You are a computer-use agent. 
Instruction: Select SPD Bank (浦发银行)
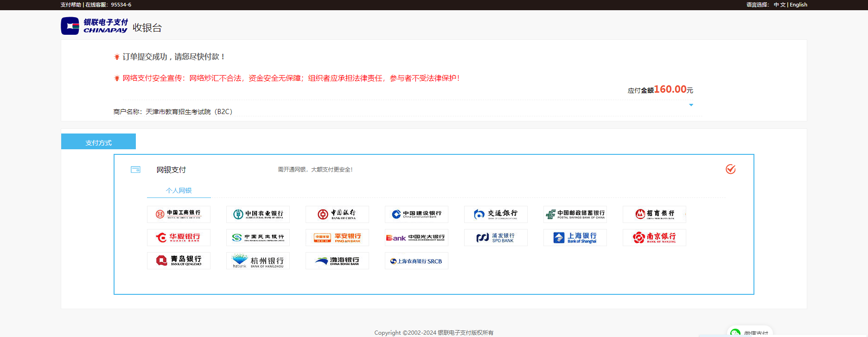[496, 237]
